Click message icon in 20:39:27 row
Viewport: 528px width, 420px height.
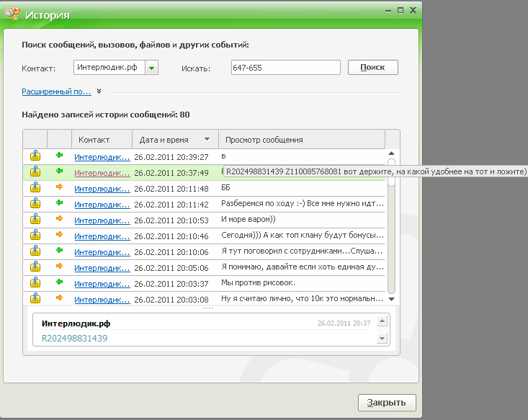click(x=35, y=156)
